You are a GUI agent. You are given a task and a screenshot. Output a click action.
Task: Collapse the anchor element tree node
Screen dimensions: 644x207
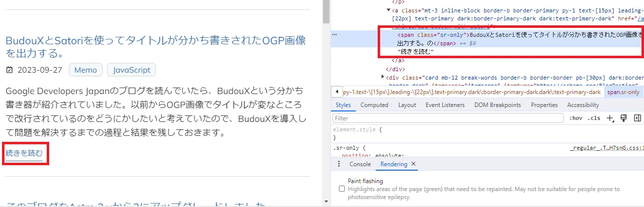pyautogui.click(x=389, y=9)
